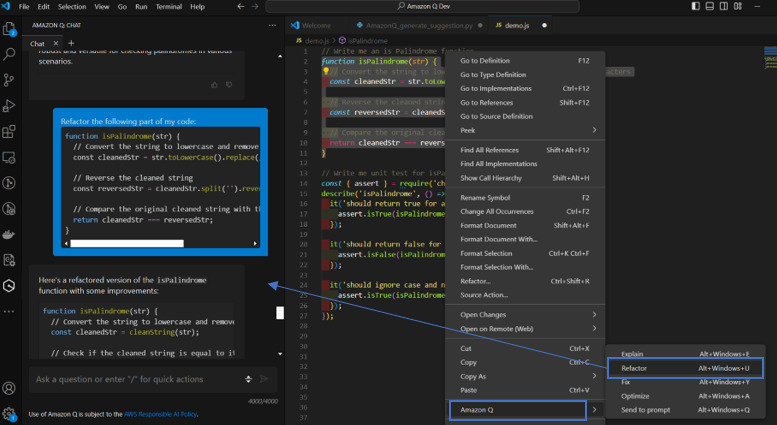Switch to the AmazonQ_generate_suggestion.py tab
This screenshot has width=777, height=425.
[x=417, y=25]
